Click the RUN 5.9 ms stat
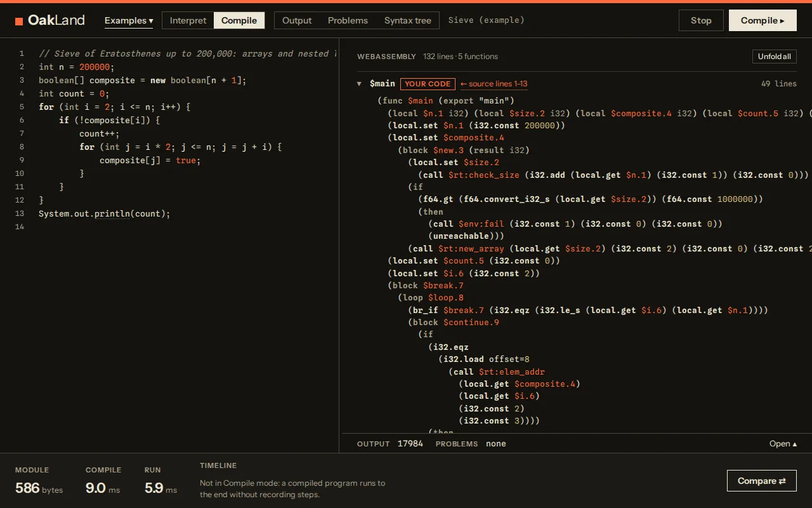The image size is (812, 508). click(160, 481)
